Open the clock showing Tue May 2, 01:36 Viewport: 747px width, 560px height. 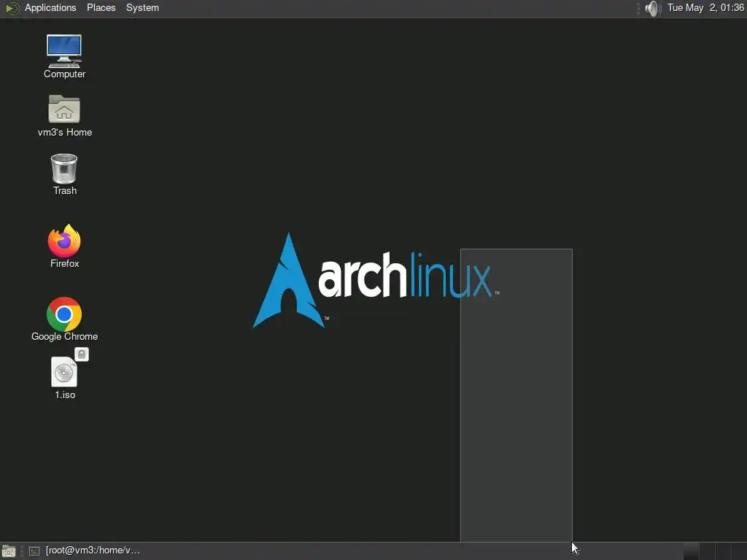point(705,8)
